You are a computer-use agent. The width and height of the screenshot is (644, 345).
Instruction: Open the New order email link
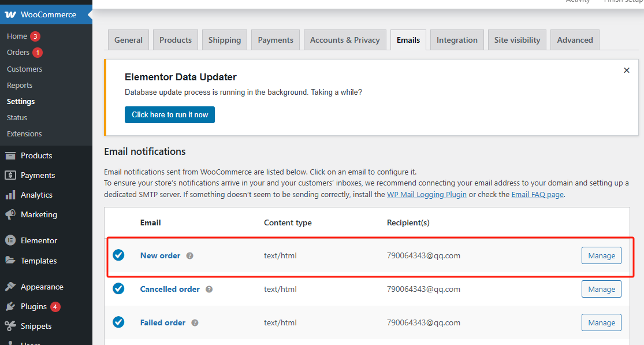tap(160, 255)
